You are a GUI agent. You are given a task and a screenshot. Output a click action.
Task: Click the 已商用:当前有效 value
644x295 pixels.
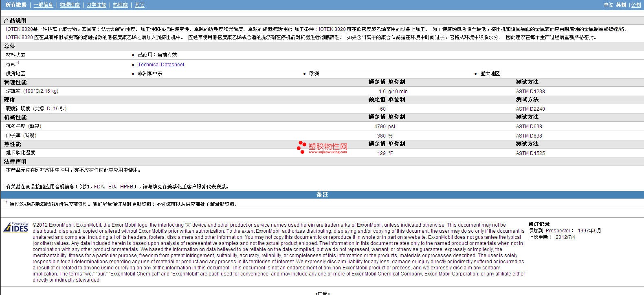[x=157, y=55]
